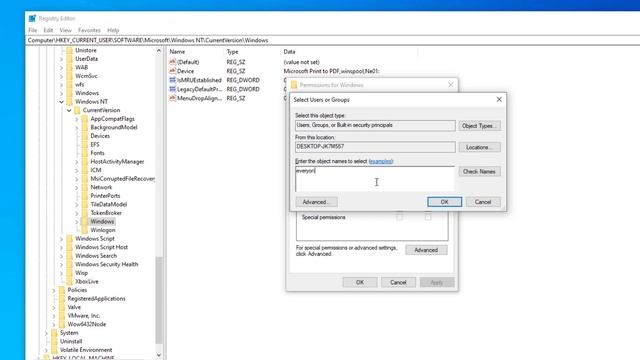Click the Check Names button
640x360 pixels.
479,171
